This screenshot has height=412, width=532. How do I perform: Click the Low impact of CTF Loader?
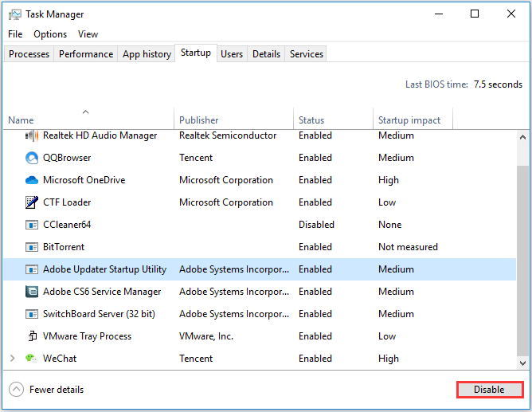coord(387,202)
